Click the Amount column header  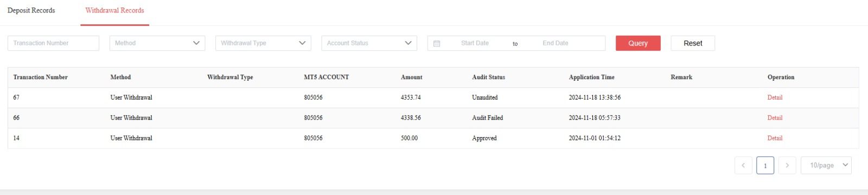[411, 77]
